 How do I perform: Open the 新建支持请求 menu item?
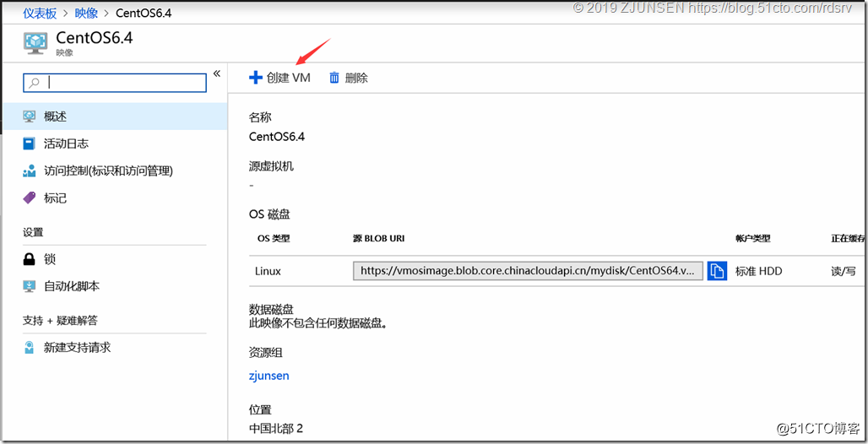pyautogui.click(x=113, y=348)
